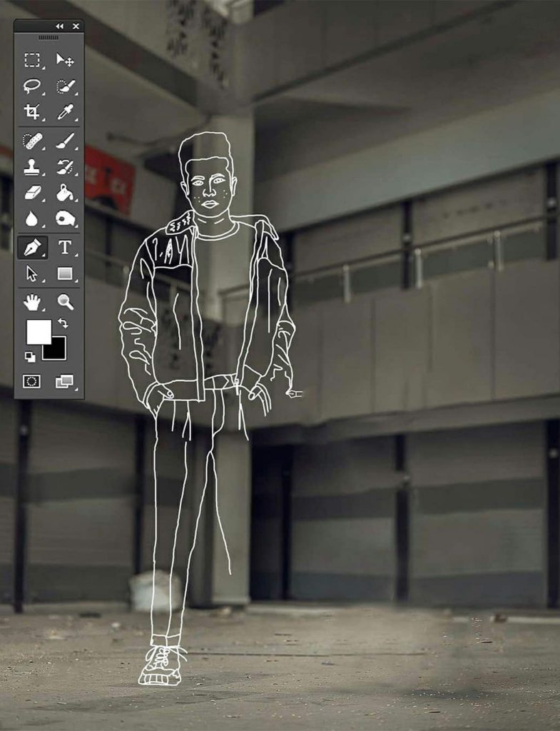
Task: Pick the Quick Selection tool
Action: (x=65, y=86)
